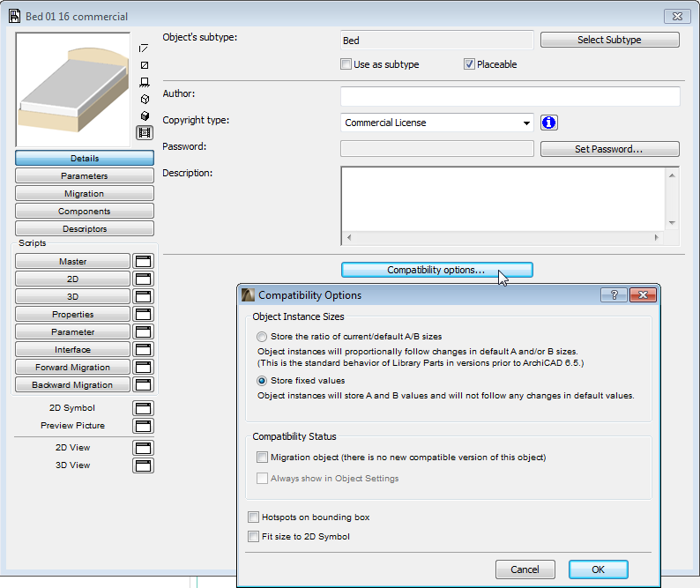
Task: Open the Properties script
Action: coord(73,315)
